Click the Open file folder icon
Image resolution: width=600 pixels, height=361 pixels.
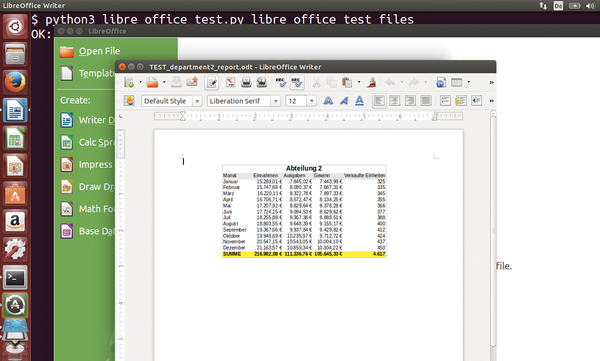pyautogui.click(x=152, y=82)
